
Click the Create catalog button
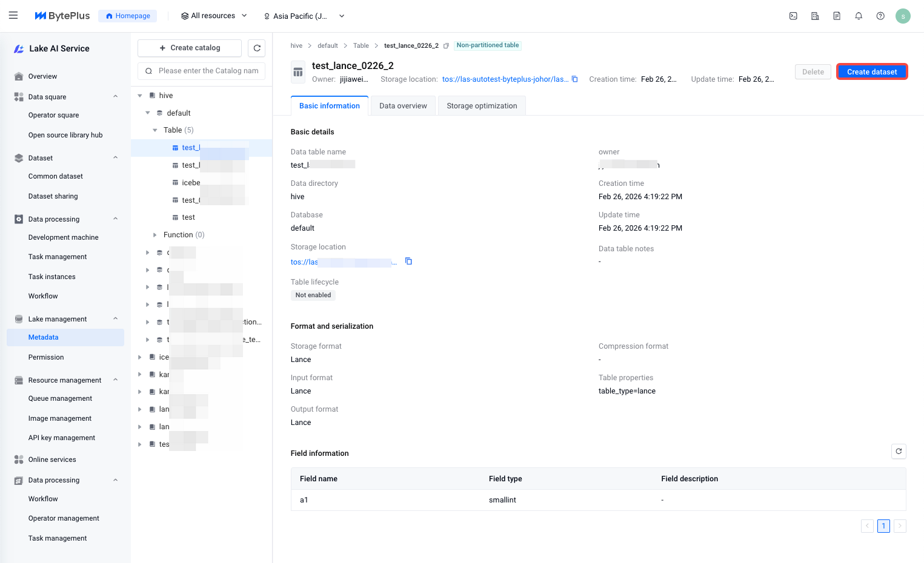point(190,48)
